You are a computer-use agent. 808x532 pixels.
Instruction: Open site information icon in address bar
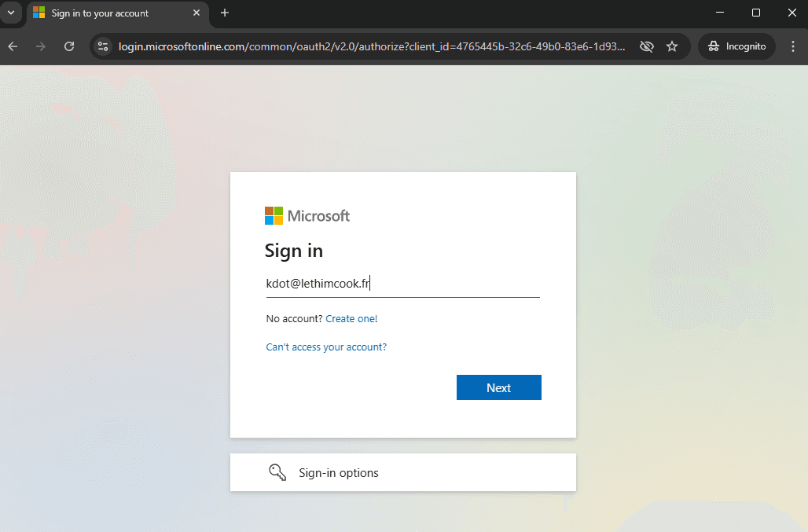point(102,46)
